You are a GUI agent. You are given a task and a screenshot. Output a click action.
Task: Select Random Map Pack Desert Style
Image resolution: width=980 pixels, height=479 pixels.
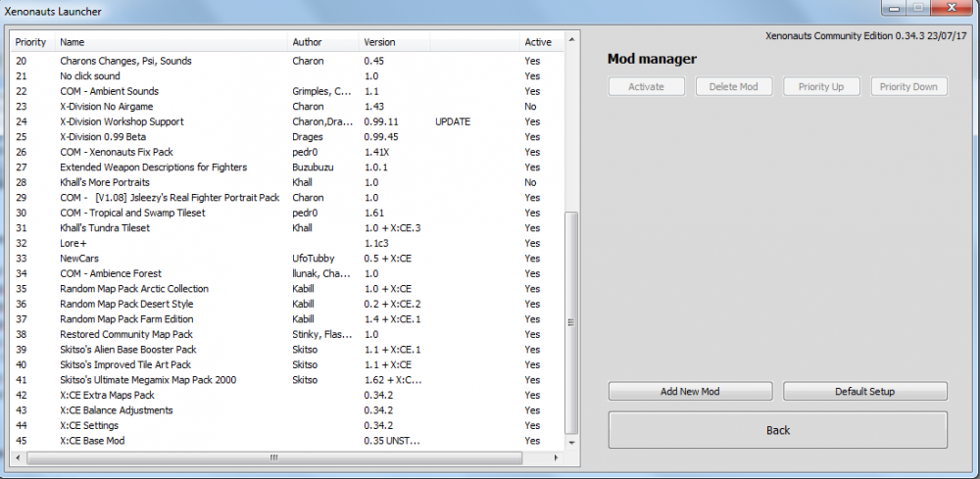pos(287,304)
